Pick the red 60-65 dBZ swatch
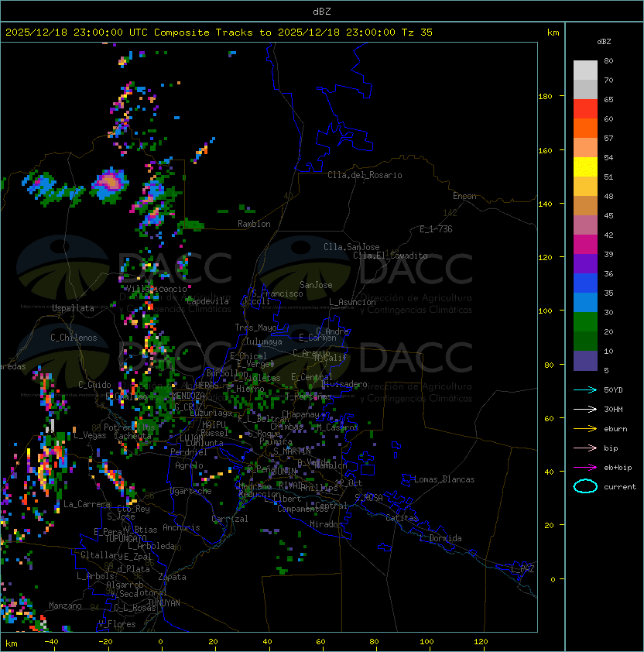The height and width of the screenshot is (652, 644). (x=585, y=109)
